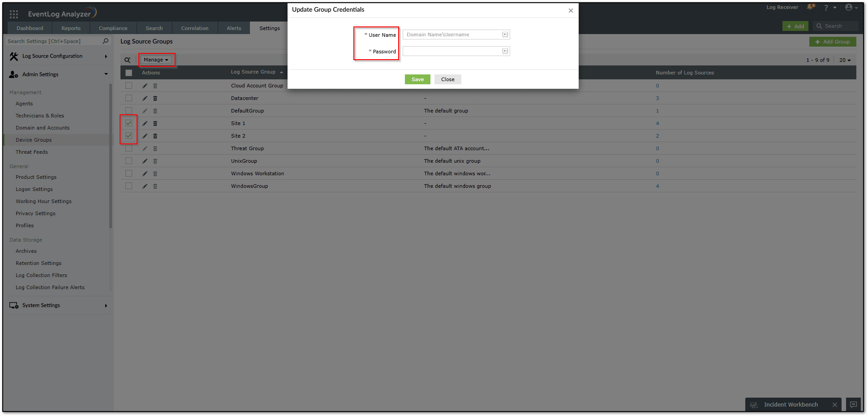Open the Alerts tab
Image resolution: width=868 pixels, height=416 pixels.
(234, 28)
